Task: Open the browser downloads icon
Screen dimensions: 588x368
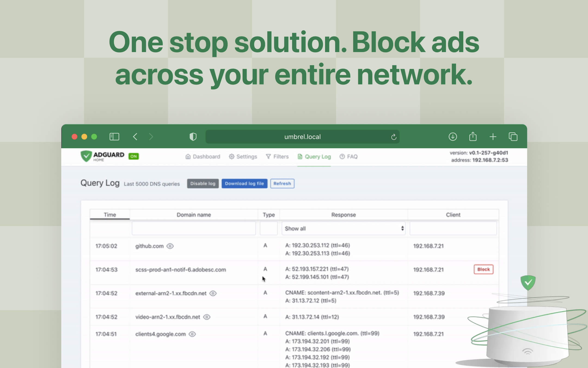Action: pos(453,137)
